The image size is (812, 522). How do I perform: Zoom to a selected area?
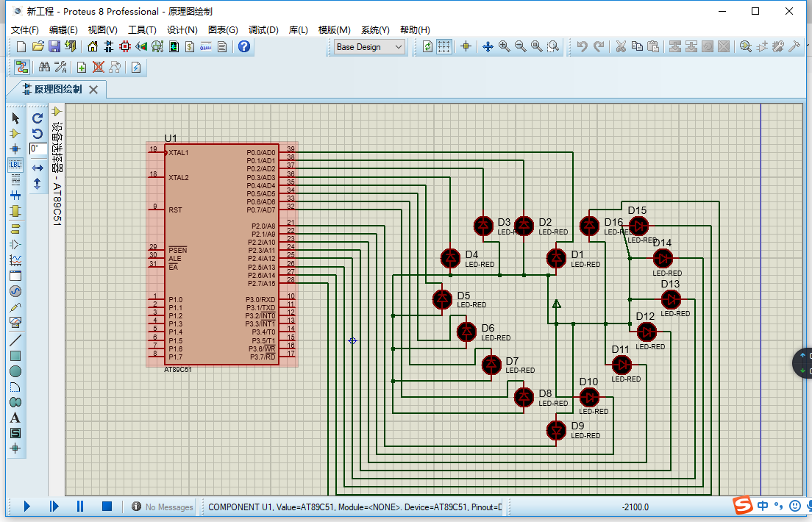pos(554,46)
